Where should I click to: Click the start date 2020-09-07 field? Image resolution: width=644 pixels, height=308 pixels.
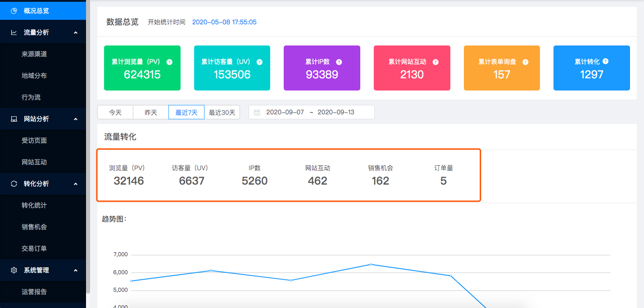click(x=285, y=112)
